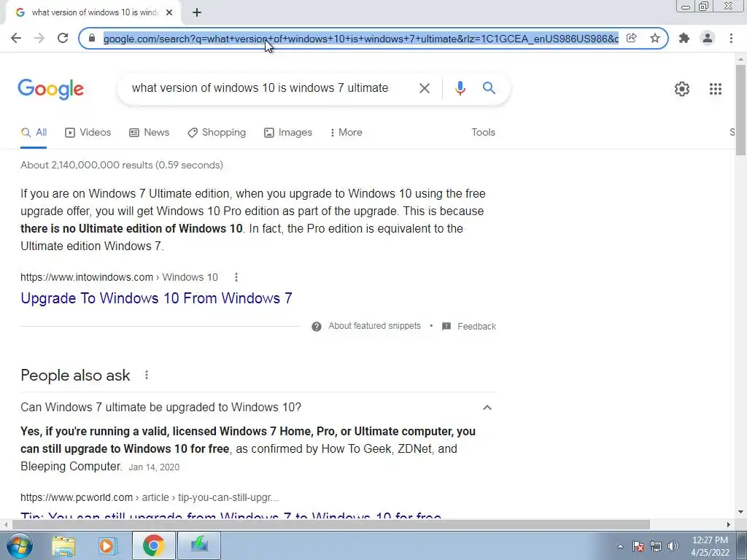Open Action Center flag icon
The width and height of the screenshot is (747, 560).
coord(638,546)
